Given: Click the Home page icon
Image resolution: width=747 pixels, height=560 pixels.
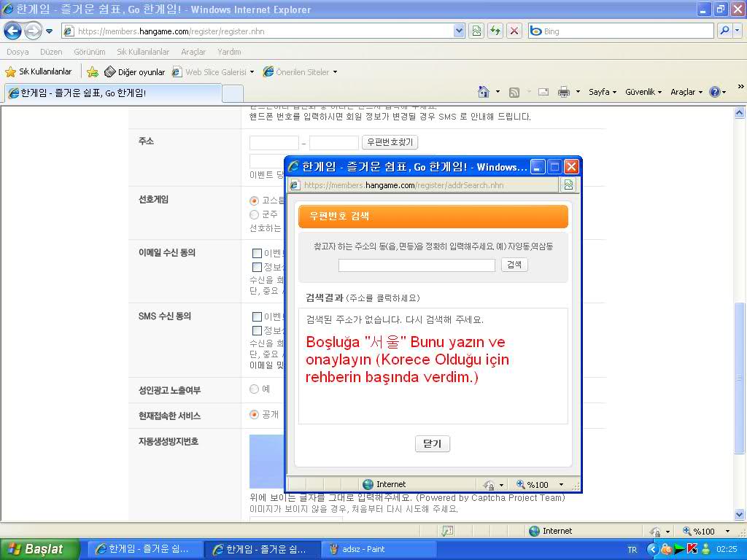Looking at the screenshot, I should point(484,92).
